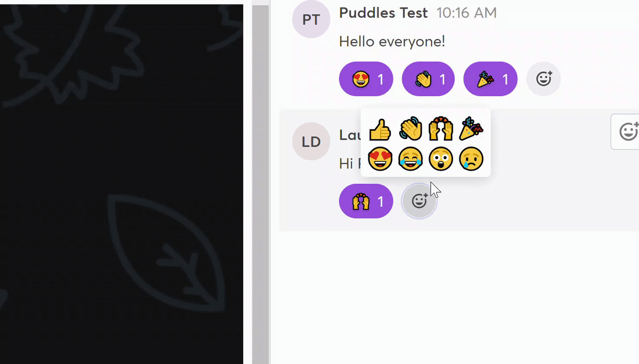Click the 10:16 AM message timestamp
Viewport: 639px width, 364px height.
coord(466,13)
